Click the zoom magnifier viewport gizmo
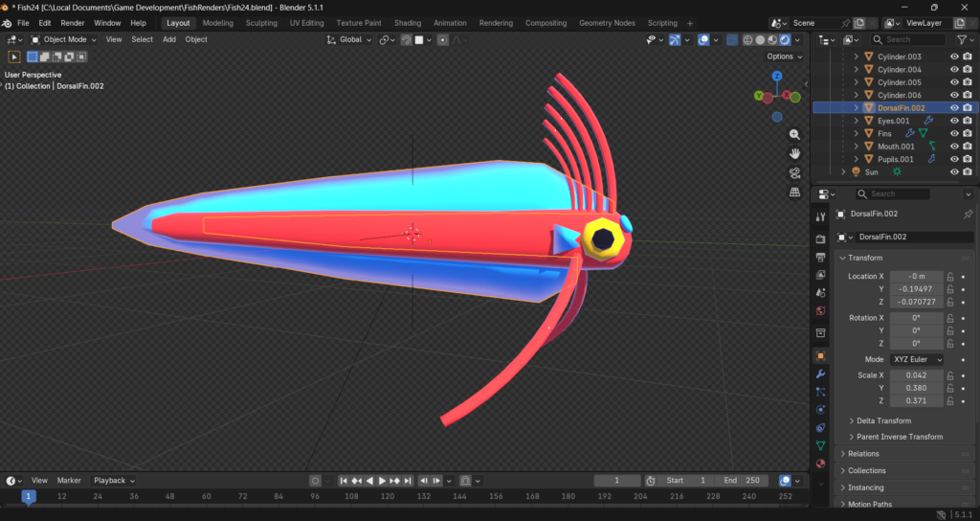The width and height of the screenshot is (980, 521). [x=794, y=134]
